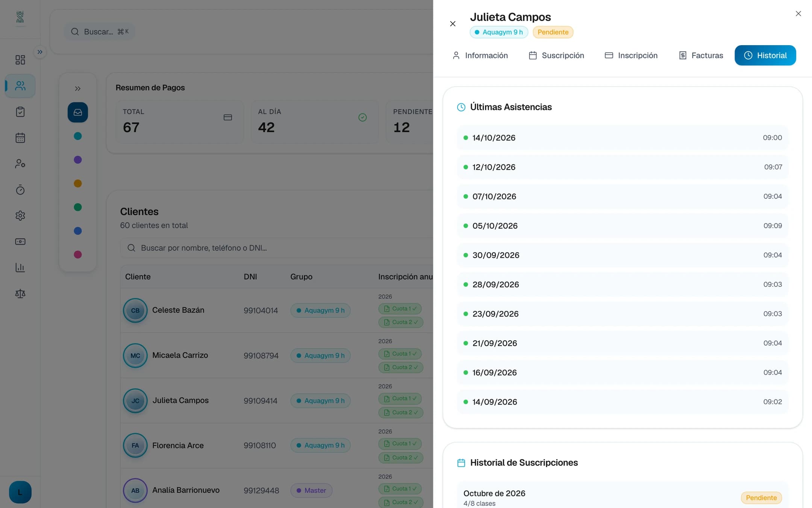
Task: Switch to the Inscripción tab
Action: click(x=631, y=55)
